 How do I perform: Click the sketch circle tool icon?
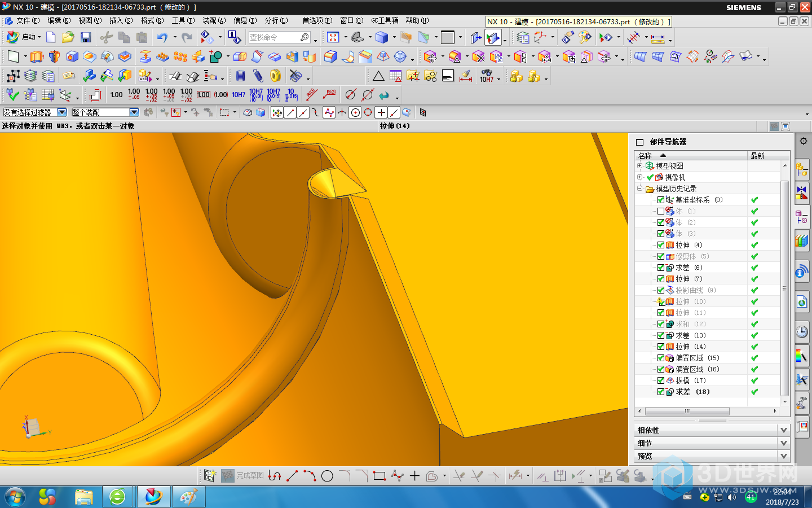(x=327, y=476)
